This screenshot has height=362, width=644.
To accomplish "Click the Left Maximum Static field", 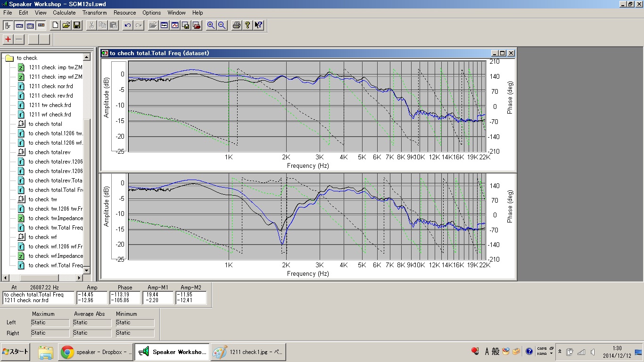I will click(50, 323).
